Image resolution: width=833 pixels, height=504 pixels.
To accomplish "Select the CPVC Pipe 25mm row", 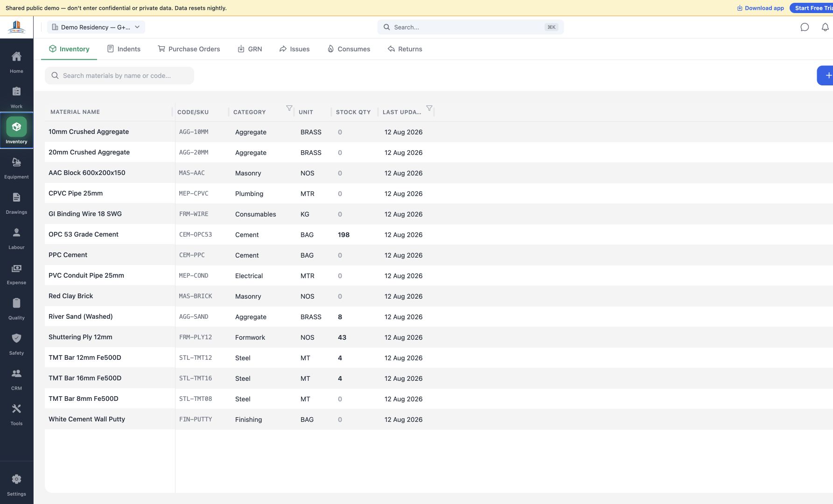I will point(439,194).
